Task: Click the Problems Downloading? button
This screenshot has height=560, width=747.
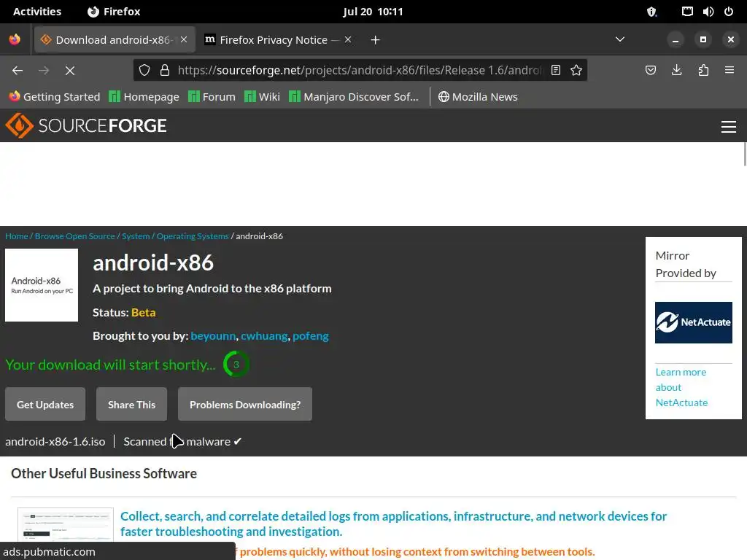Action: point(245,404)
